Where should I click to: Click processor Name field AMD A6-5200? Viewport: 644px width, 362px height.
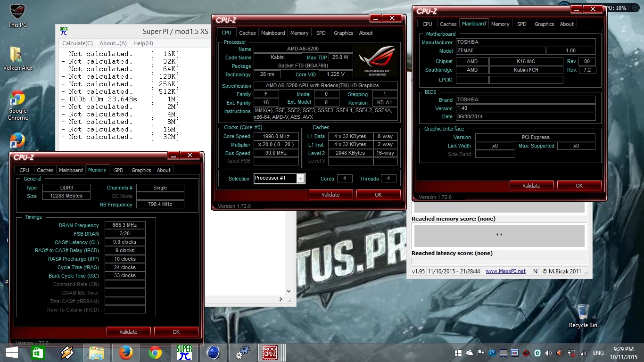click(x=303, y=49)
